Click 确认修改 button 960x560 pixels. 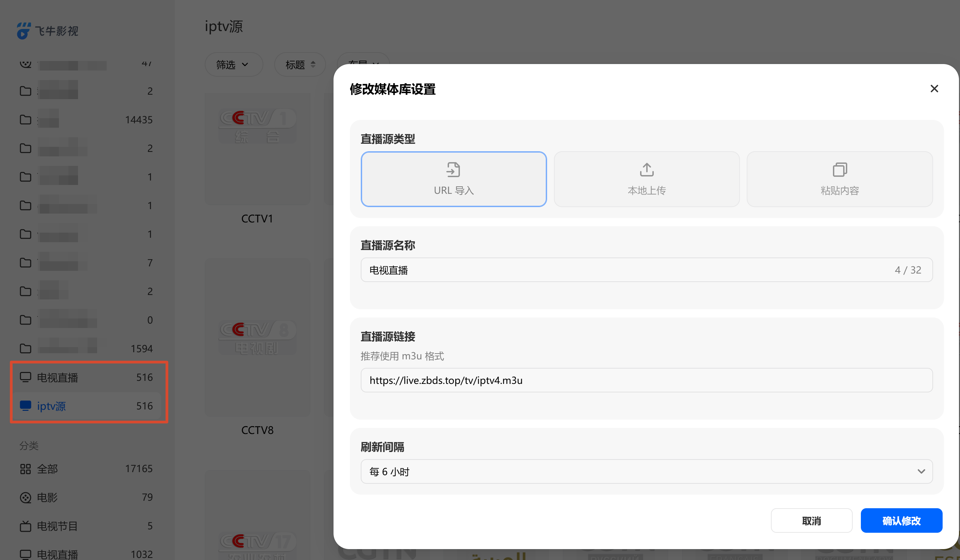901,520
